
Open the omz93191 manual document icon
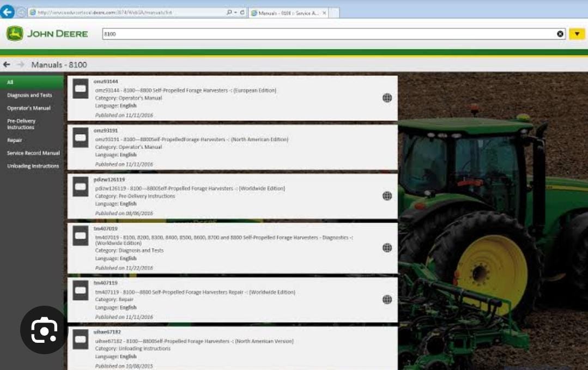coord(81,138)
